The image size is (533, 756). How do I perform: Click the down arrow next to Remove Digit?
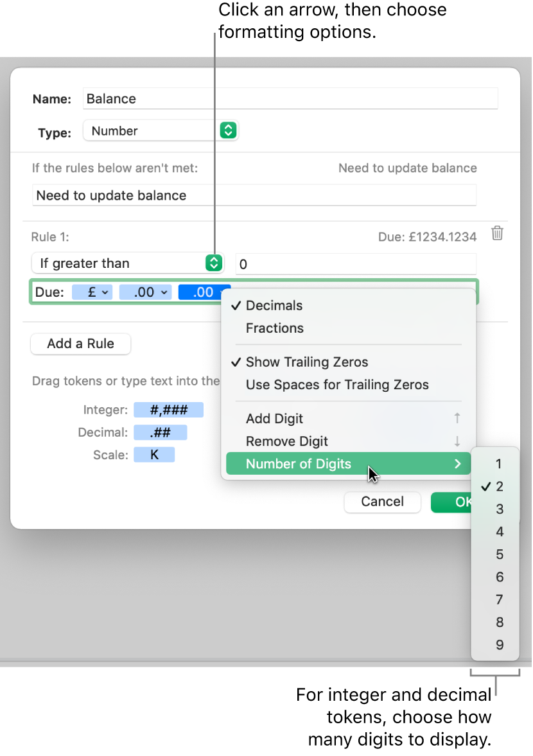tap(457, 441)
